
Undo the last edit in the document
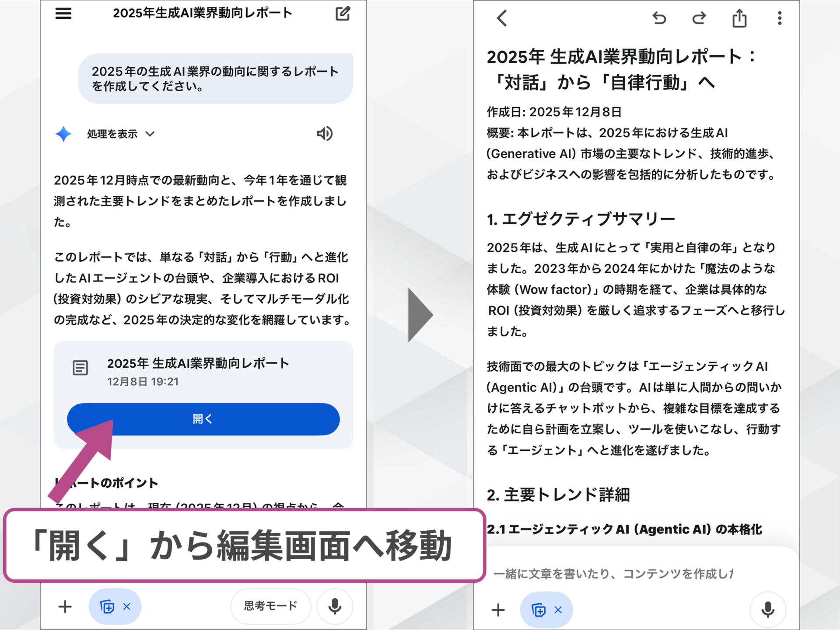coord(659,18)
